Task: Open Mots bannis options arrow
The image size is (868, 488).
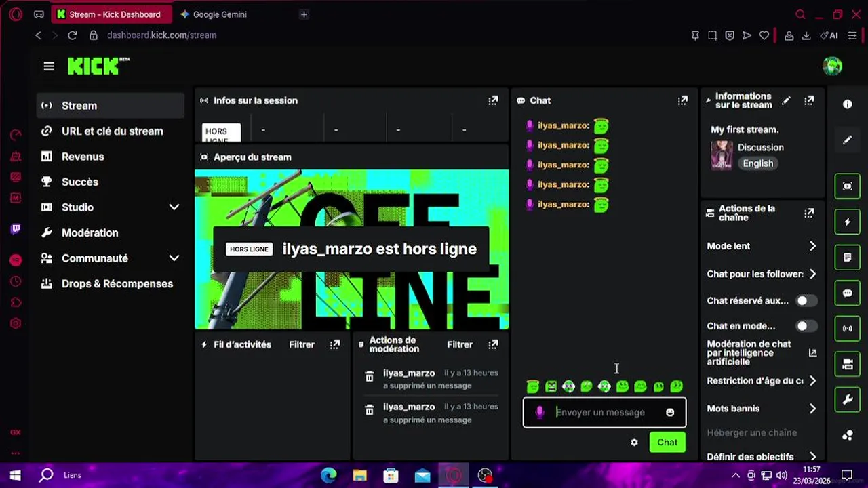Action: (812, 409)
